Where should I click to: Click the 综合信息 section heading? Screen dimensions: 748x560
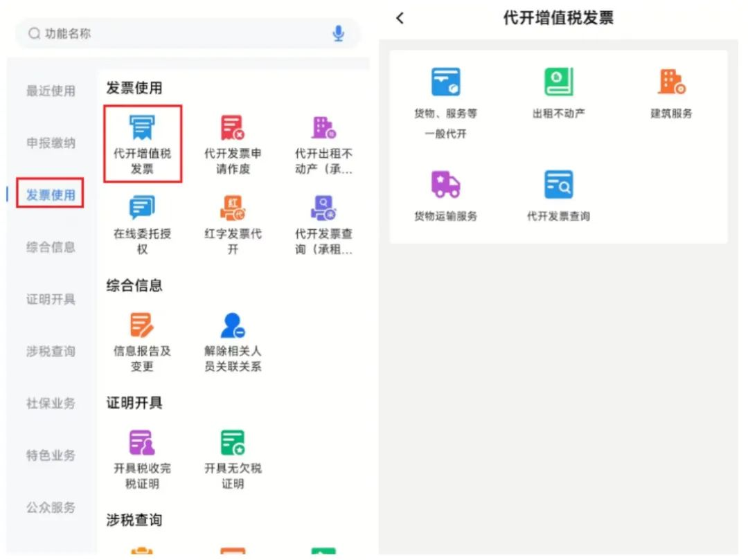[134, 285]
